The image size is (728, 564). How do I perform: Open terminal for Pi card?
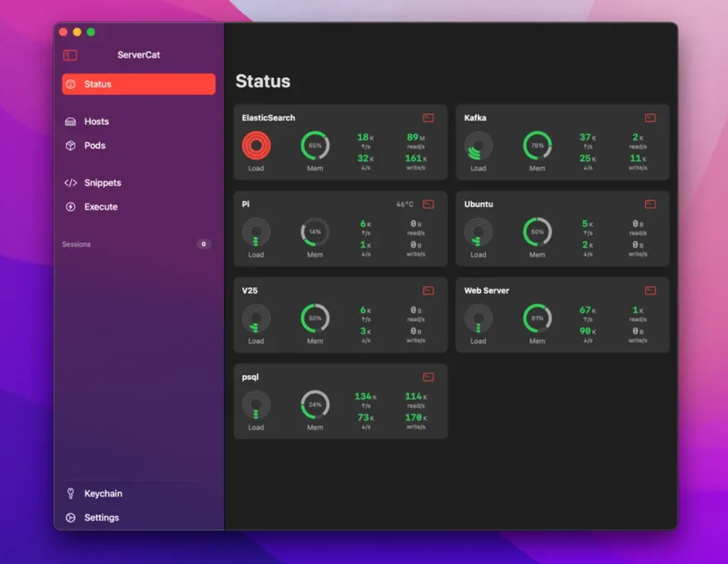(428, 204)
